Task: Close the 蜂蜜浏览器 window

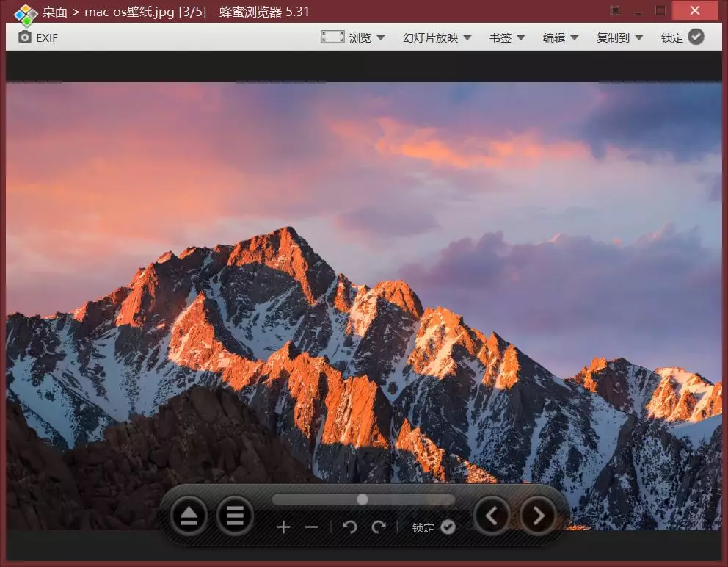Action: tap(694, 10)
